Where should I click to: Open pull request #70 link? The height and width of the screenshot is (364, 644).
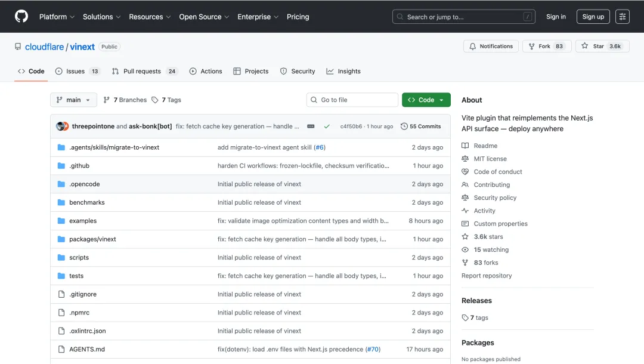(x=373, y=349)
